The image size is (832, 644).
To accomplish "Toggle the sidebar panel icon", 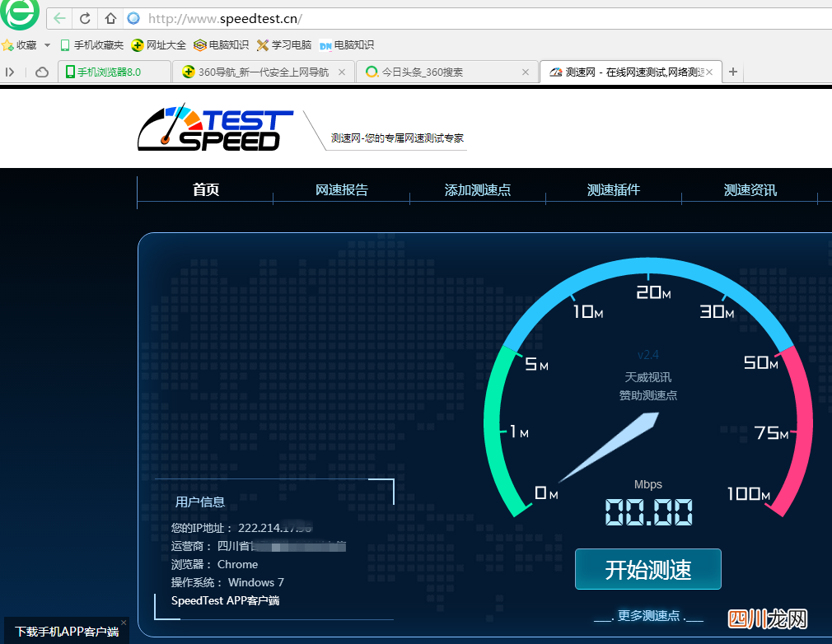I will pos(10,72).
